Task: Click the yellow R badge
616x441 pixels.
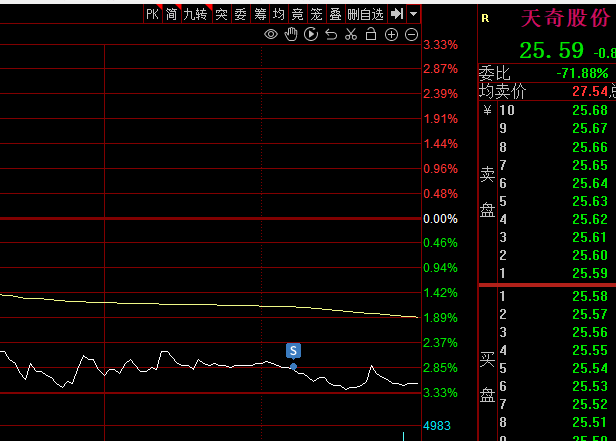Action: coord(485,18)
